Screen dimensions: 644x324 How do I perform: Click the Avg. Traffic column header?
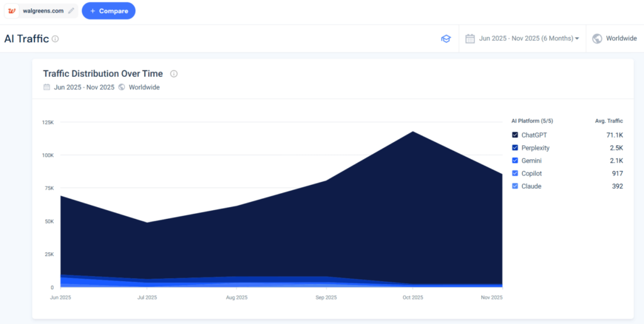(608, 121)
